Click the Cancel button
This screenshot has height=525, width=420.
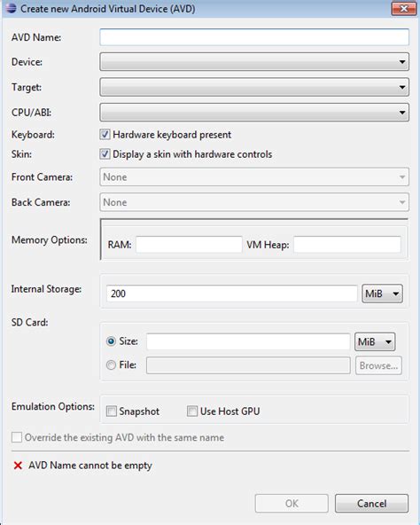(x=371, y=503)
